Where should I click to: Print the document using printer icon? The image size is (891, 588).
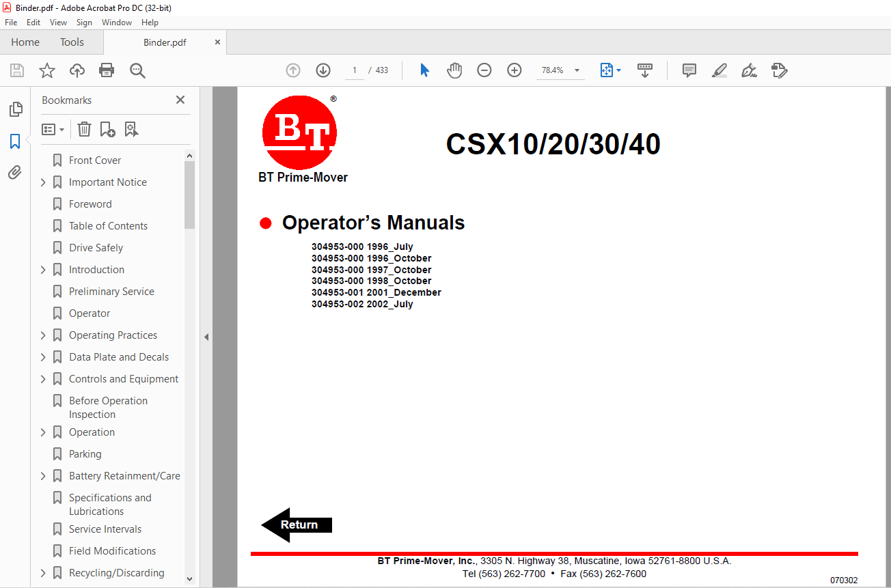[107, 70]
